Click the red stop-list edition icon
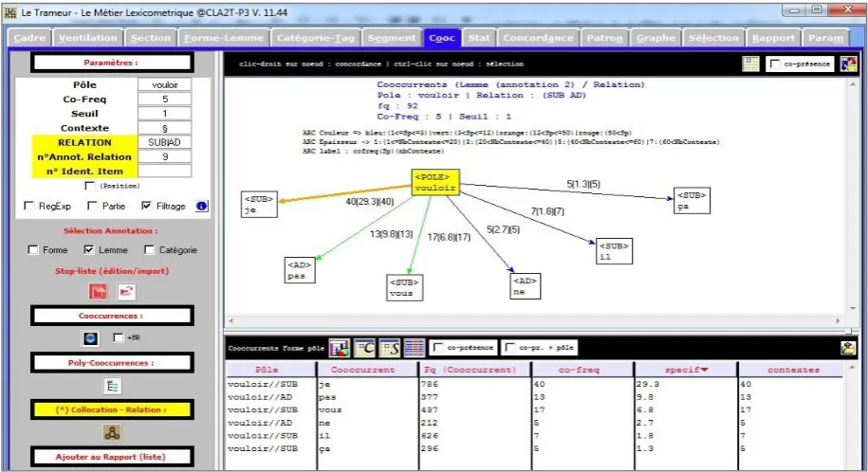Image resolution: width=868 pixels, height=472 pixels. click(x=98, y=291)
